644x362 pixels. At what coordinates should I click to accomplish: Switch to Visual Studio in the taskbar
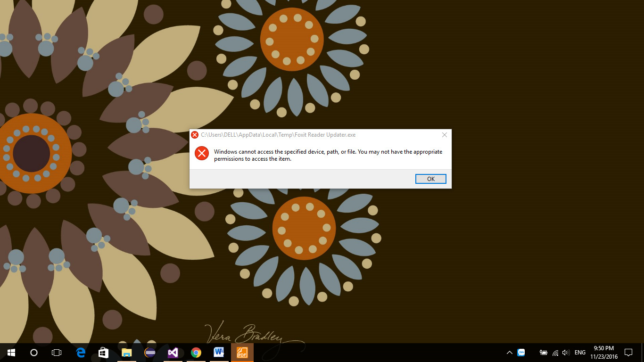click(x=173, y=353)
